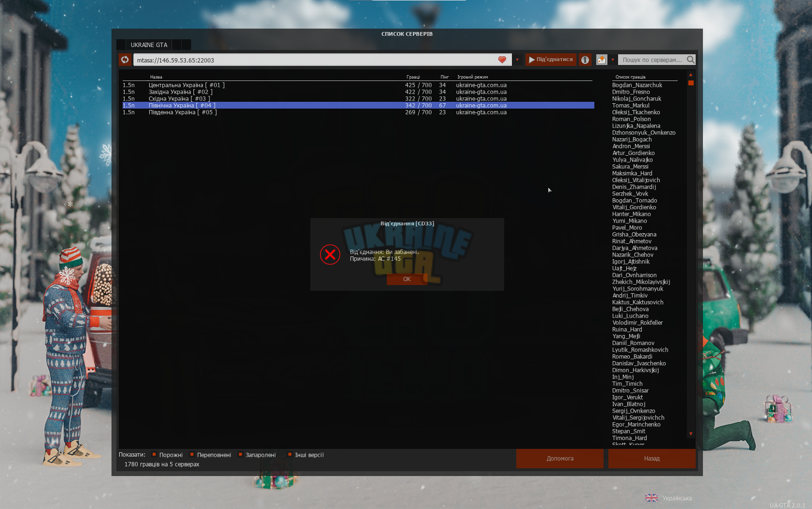Select player Dzhonsonyuk_Ovnkenzo
This screenshot has width=812, height=509.
coord(644,133)
